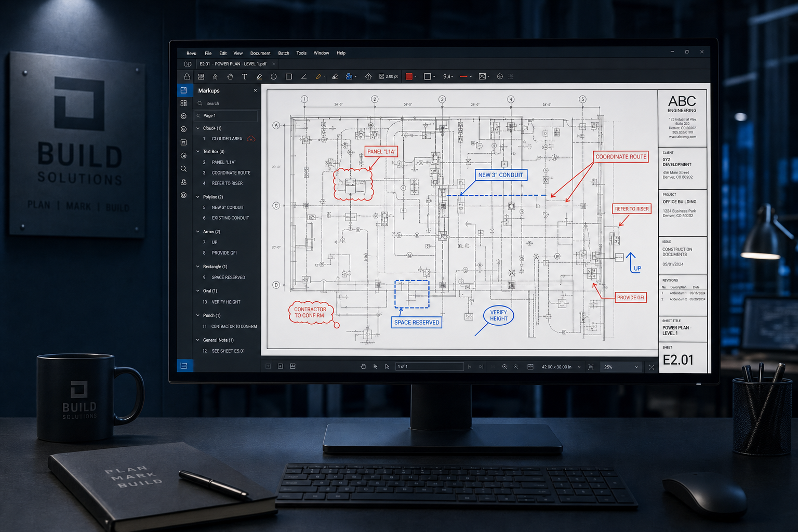Collapse the Cloud+ (1) group
This screenshot has width=798, height=532.
(x=198, y=128)
